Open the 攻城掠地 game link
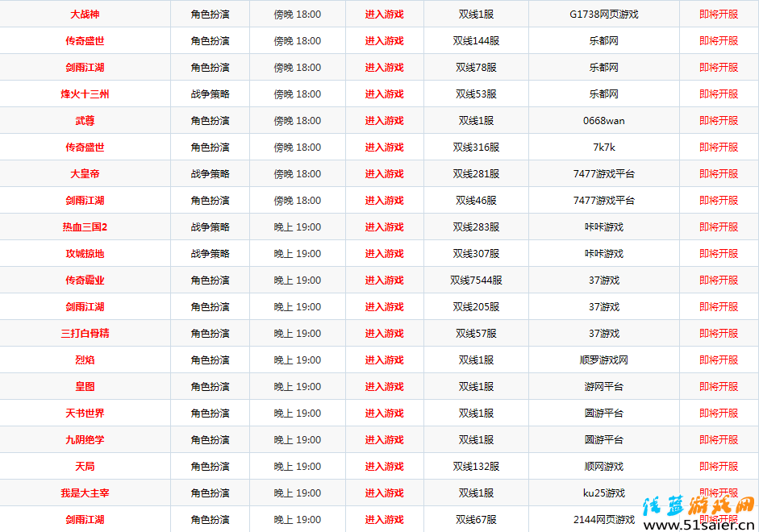759x532 pixels. (x=85, y=254)
